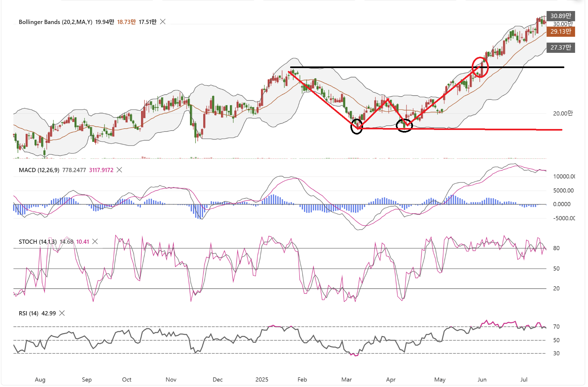Click the stochastic 20 level label
This screenshot has width=588, height=387.
tap(556, 288)
